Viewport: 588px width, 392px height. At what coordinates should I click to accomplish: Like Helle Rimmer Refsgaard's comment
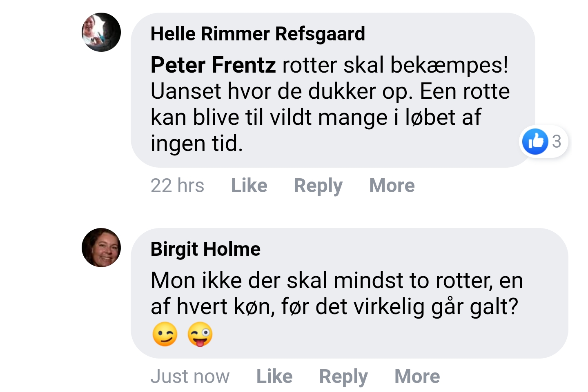(x=249, y=186)
